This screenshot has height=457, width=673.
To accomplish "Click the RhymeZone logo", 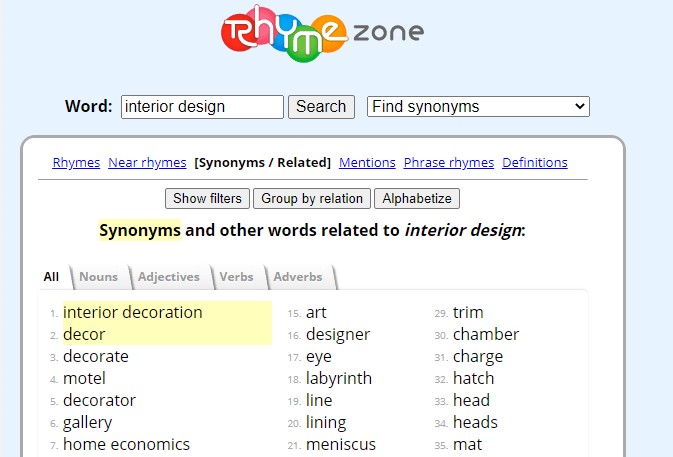I will coord(322,33).
